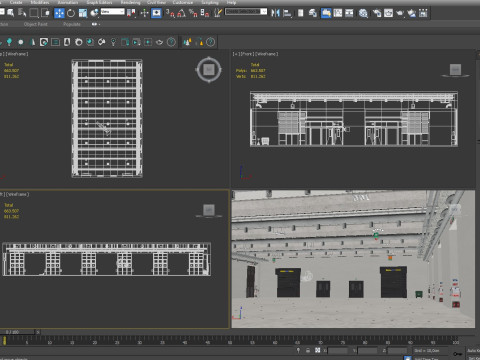Activate the Select and Scale tool
Image resolution: width=480 pixels, height=360 pixels.
[x=83, y=13]
